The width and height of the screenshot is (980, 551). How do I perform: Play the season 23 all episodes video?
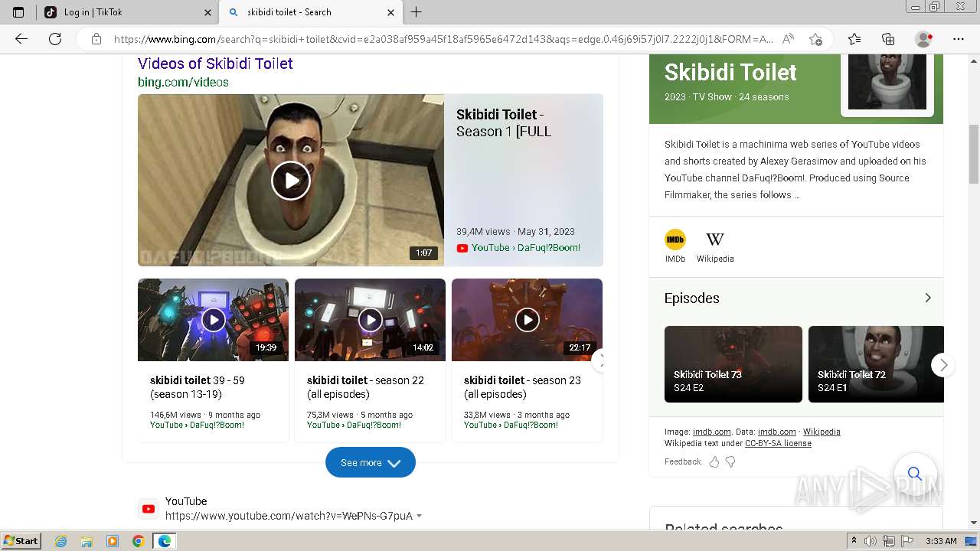(x=527, y=320)
